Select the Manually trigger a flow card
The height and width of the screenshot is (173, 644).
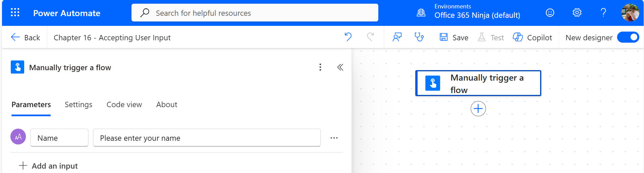point(478,83)
